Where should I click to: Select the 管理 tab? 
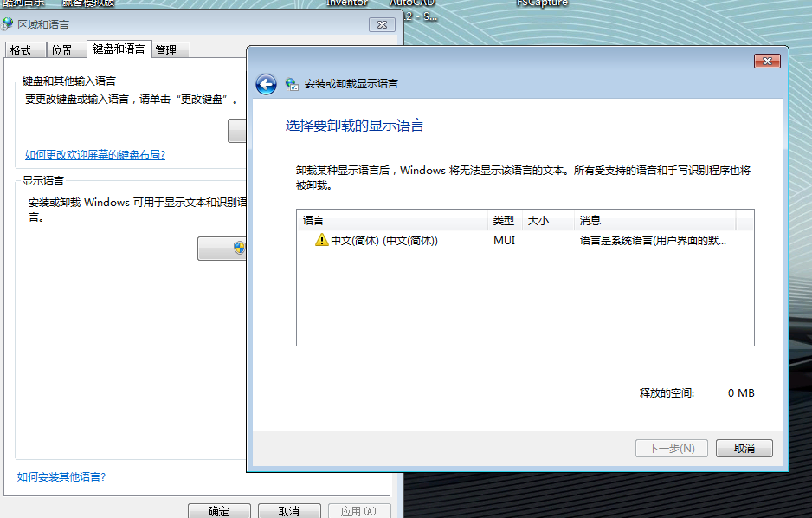[x=166, y=50]
